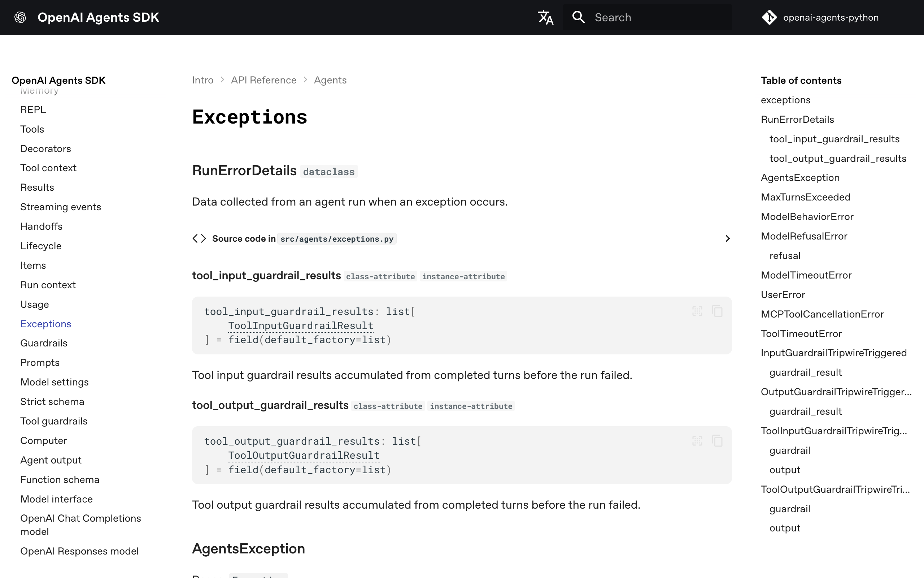Image resolution: width=924 pixels, height=578 pixels.
Task: Select Tools in the sidebar
Action: [32, 129]
